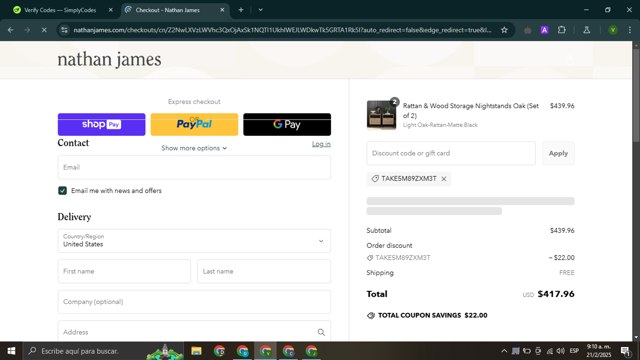Pay with Shop Pay button
This screenshot has height=360, width=640.
coord(101,124)
